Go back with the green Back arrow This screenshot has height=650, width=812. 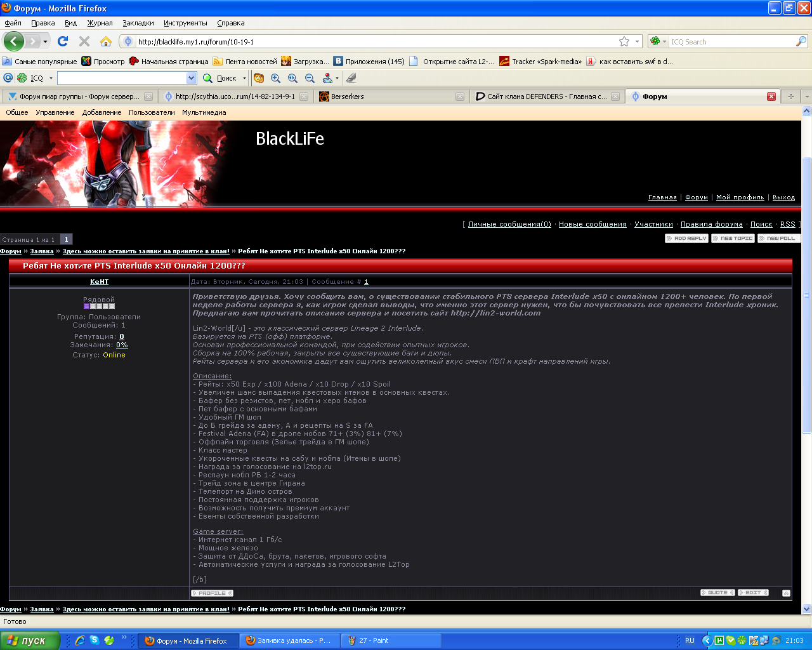pyautogui.click(x=14, y=41)
